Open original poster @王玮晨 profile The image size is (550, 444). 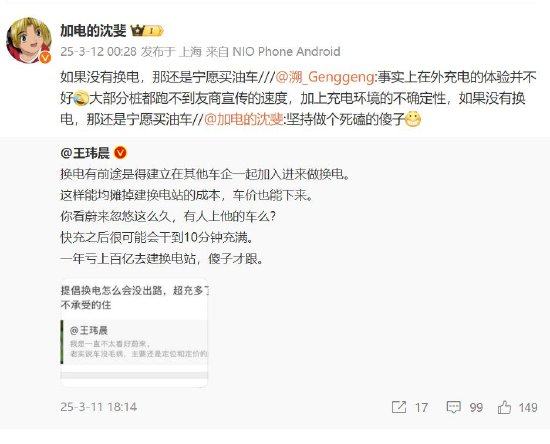tap(85, 153)
